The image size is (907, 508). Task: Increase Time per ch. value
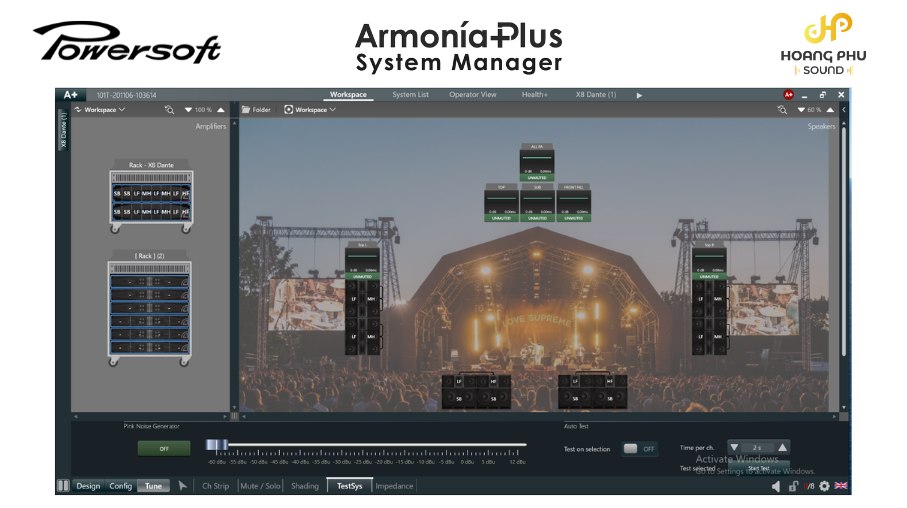pyautogui.click(x=783, y=447)
